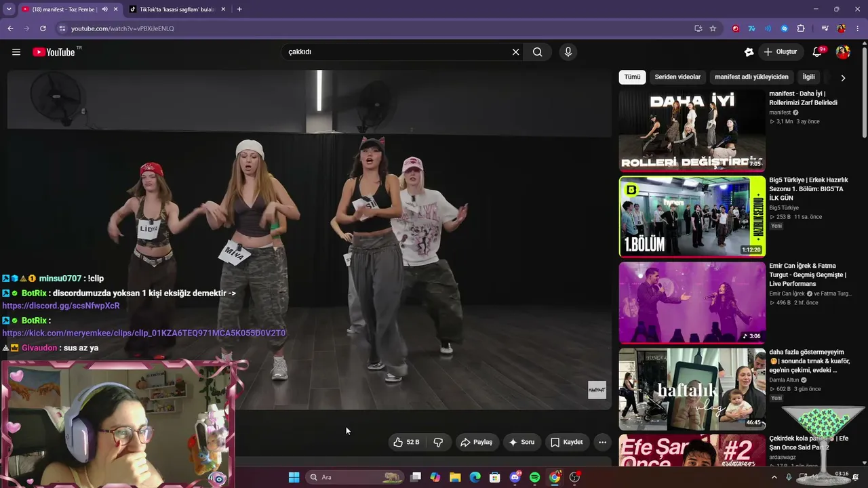View site information icon

click(62, 28)
